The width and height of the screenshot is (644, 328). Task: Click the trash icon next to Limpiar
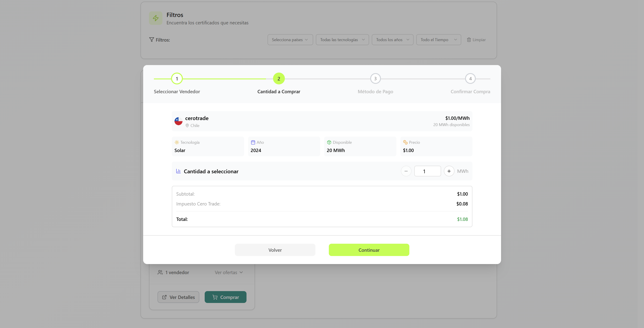click(469, 40)
